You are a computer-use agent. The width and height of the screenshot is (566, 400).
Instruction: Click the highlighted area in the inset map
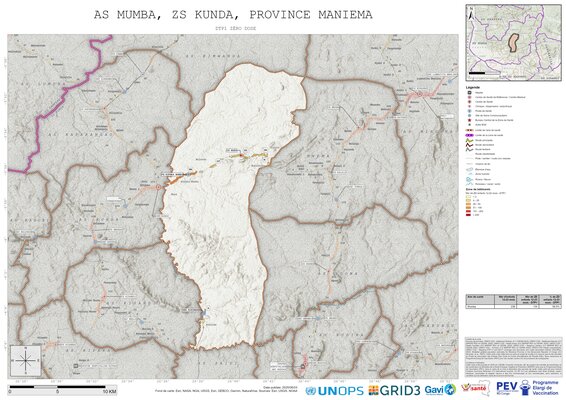click(513, 43)
